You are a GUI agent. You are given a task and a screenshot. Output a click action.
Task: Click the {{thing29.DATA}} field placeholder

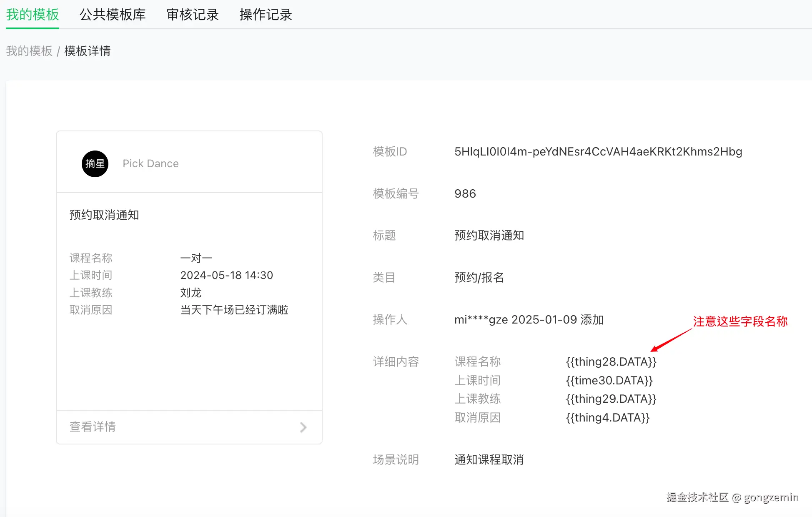click(x=611, y=399)
